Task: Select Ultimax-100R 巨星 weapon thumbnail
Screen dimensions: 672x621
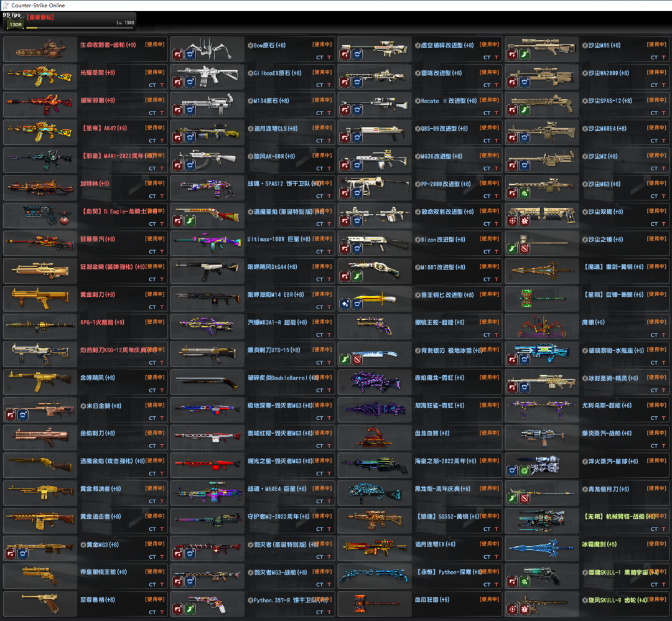Action: click(x=207, y=243)
